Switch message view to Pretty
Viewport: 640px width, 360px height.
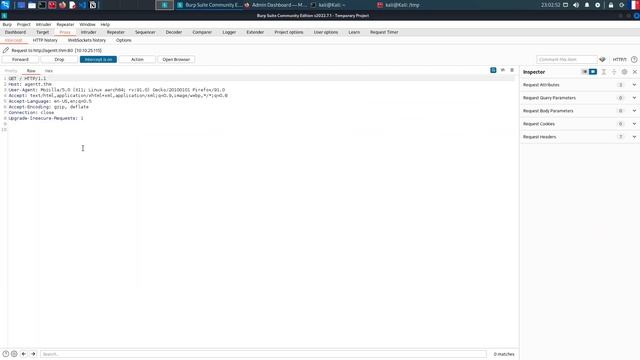click(11, 71)
